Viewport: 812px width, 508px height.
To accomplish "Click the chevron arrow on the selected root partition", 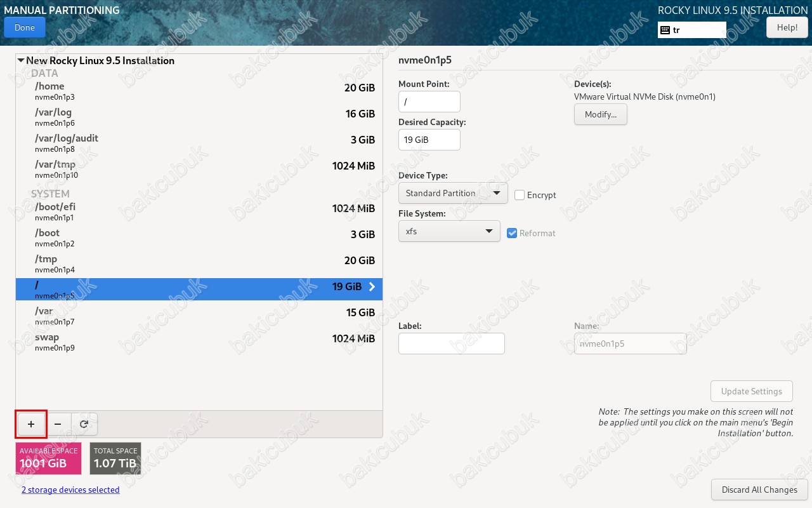I will [x=372, y=287].
